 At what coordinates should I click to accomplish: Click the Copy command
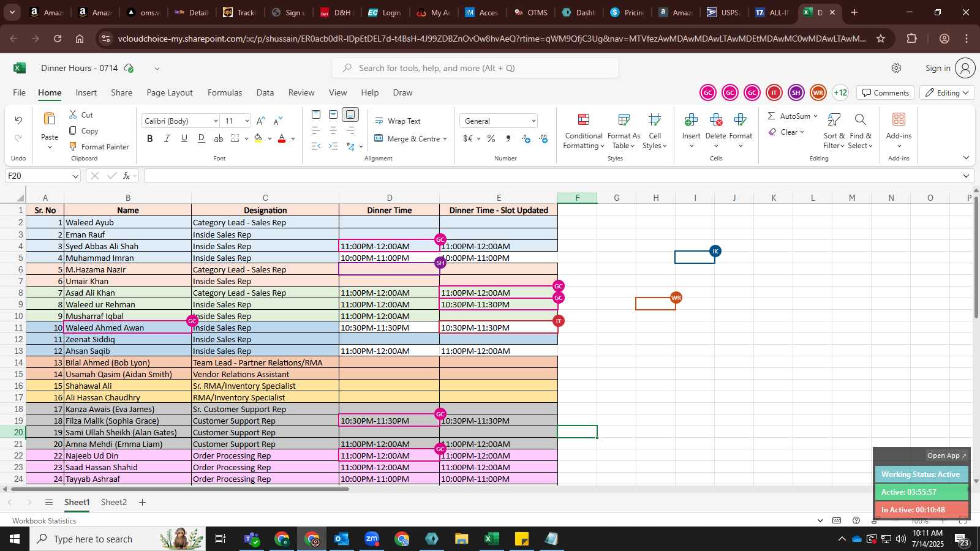click(x=83, y=130)
